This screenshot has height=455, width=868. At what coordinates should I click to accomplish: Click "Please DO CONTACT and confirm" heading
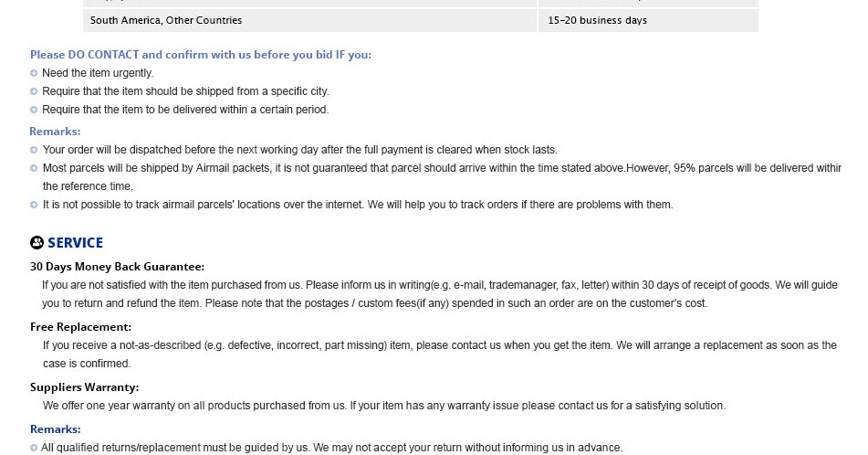pyautogui.click(x=200, y=55)
